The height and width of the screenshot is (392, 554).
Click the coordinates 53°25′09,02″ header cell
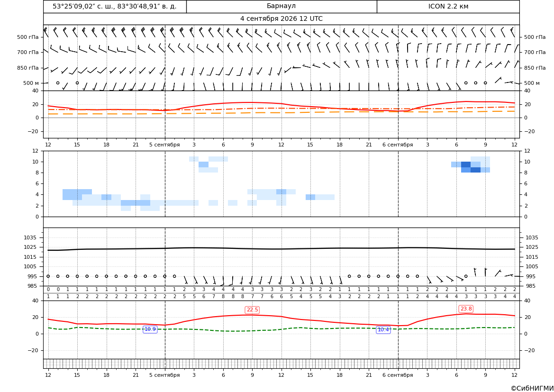115,6
